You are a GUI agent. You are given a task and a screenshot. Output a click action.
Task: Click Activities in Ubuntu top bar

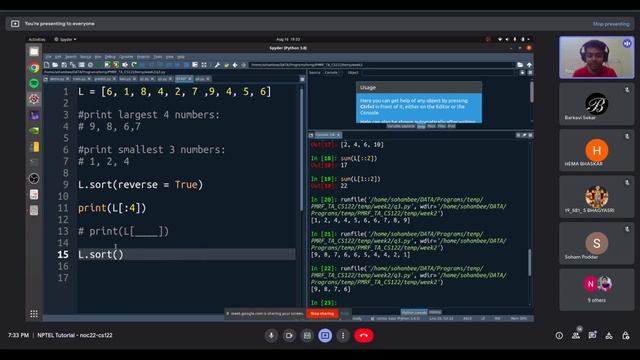click(37, 40)
